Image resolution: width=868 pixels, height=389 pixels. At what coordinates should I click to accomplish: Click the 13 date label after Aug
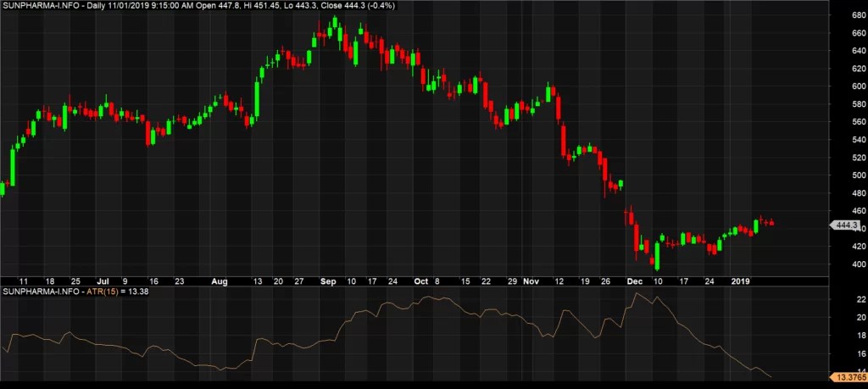(x=258, y=281)
